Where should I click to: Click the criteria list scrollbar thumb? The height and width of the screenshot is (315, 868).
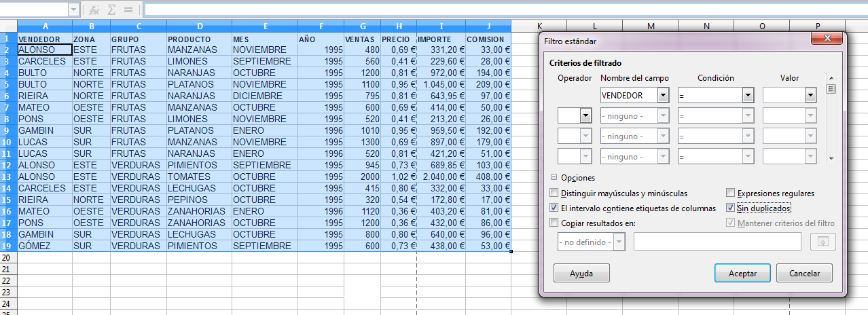(831, 89)
